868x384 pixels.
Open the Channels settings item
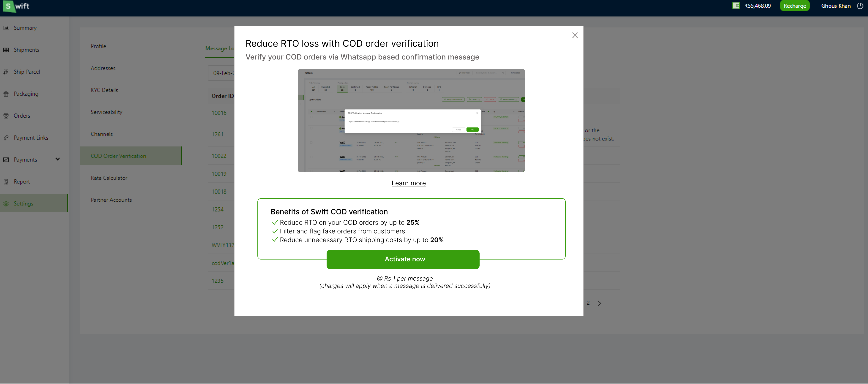point(101,134)
